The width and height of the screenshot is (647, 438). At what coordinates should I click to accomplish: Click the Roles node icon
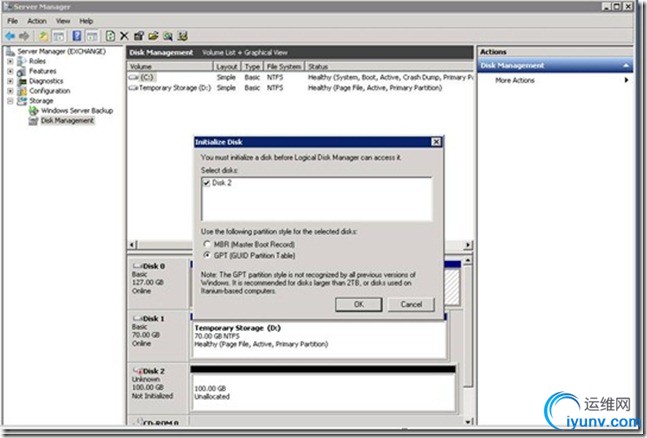click(x=22, y=61)
